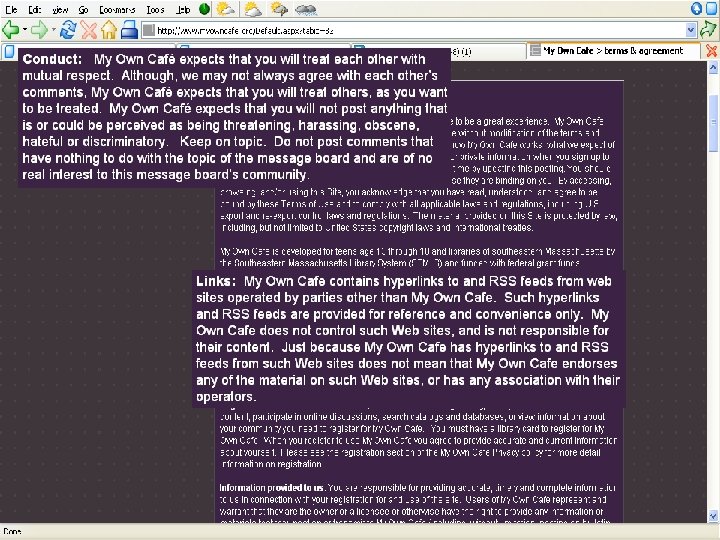Click the site icon beside the URL
Viewport: 720px width, 540px height.
pos(148,30)
